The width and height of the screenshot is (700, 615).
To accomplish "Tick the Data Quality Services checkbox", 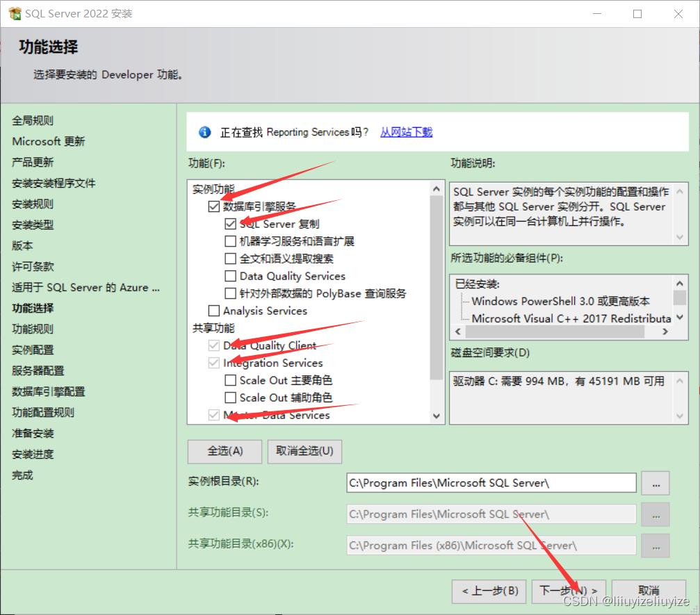I will (x=230, y=276).
